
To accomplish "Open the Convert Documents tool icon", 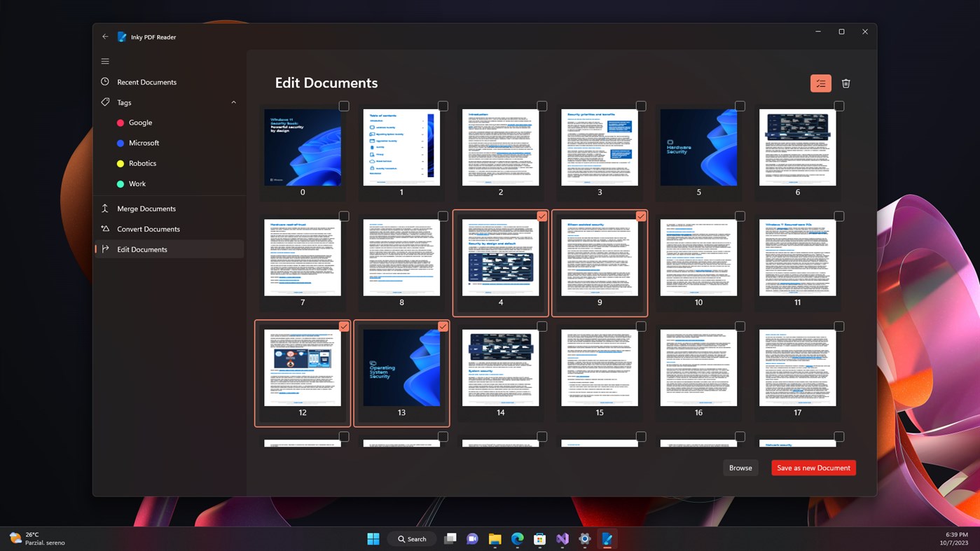I will pyautogui.click(x=105, y=229).
